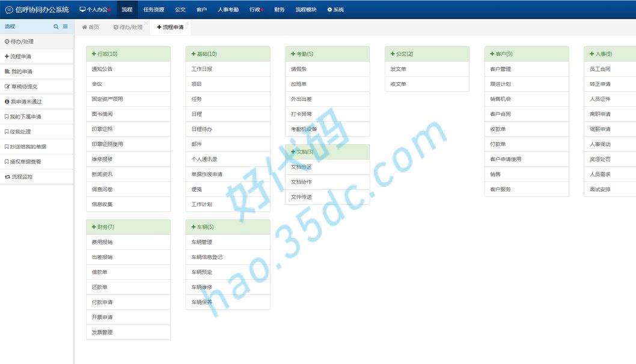The height and width of the screenshot is (364, 636).
Task: Open 员工合同 entry
Action: click(610, 69)
